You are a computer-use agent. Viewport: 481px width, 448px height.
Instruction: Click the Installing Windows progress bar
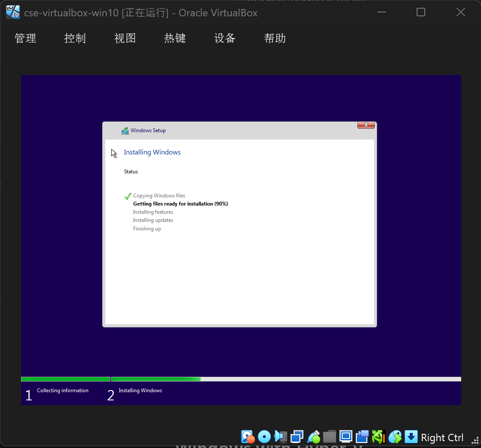[x=286, y=379]
